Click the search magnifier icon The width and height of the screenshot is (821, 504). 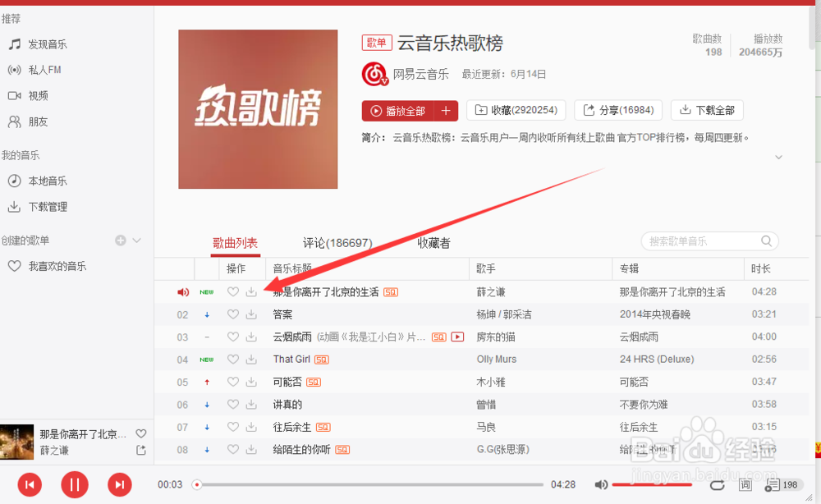(x=766, y=241)
